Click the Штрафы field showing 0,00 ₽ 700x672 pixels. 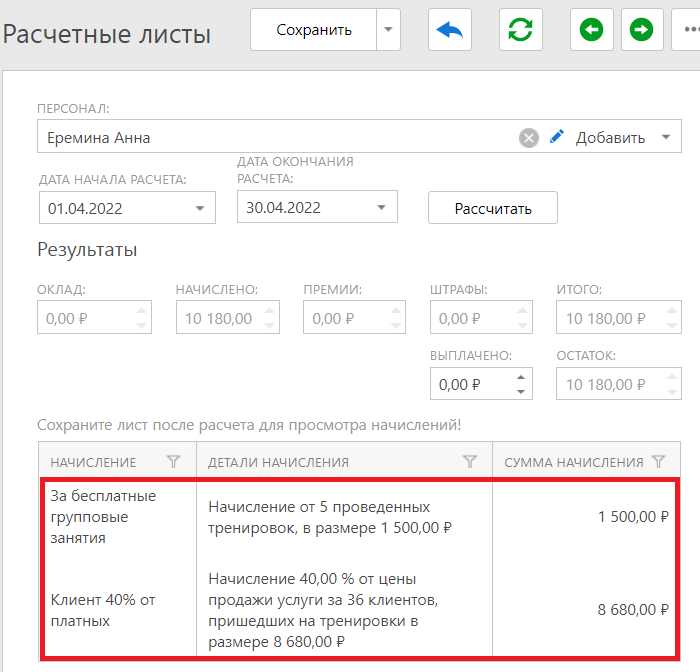click(x=481, y=317)
